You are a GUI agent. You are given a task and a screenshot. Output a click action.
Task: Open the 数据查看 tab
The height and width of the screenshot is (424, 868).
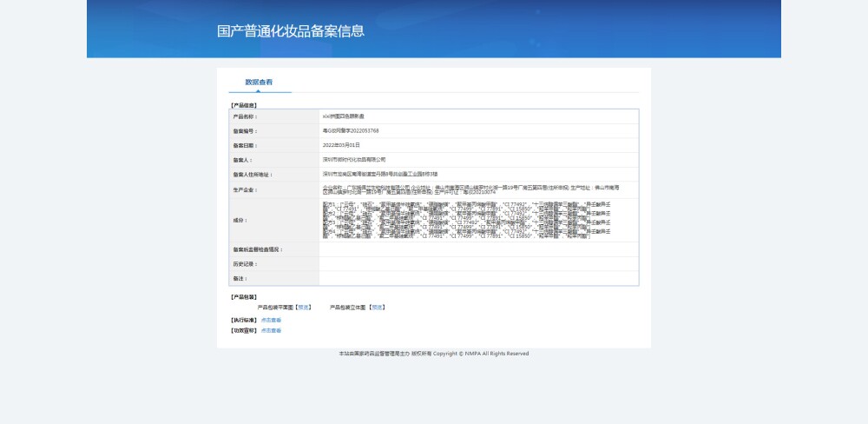[259, 82]
